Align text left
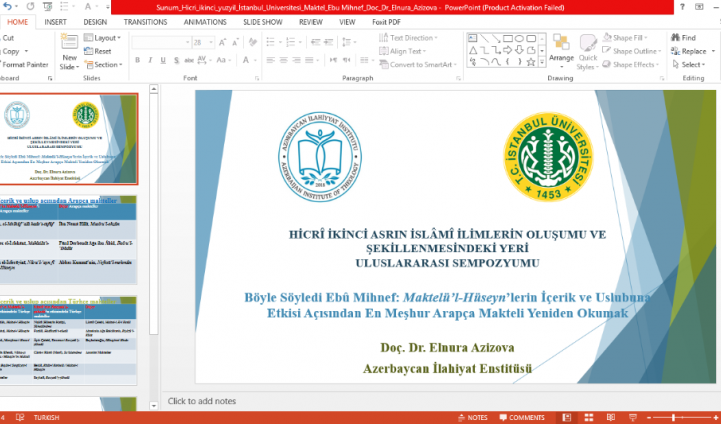The width and height of the screenshot is (721, 424). pyautogui.click(x=270, y=60)
